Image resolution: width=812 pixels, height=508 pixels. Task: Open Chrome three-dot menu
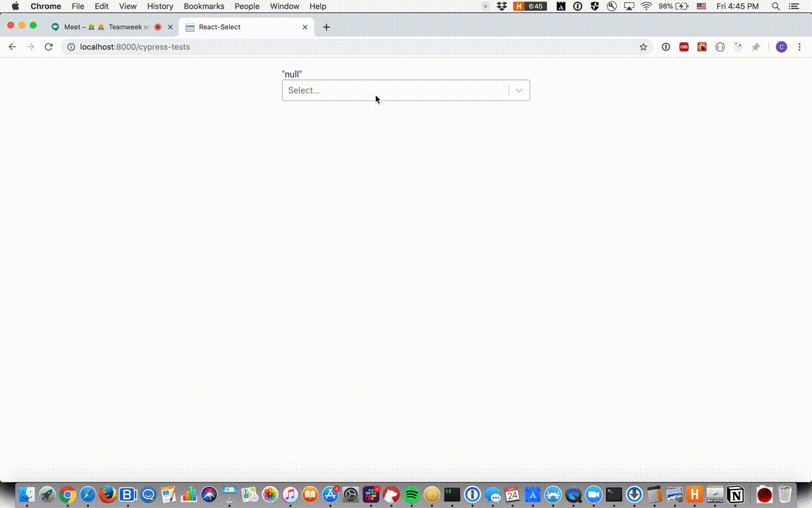pos(799,47)
